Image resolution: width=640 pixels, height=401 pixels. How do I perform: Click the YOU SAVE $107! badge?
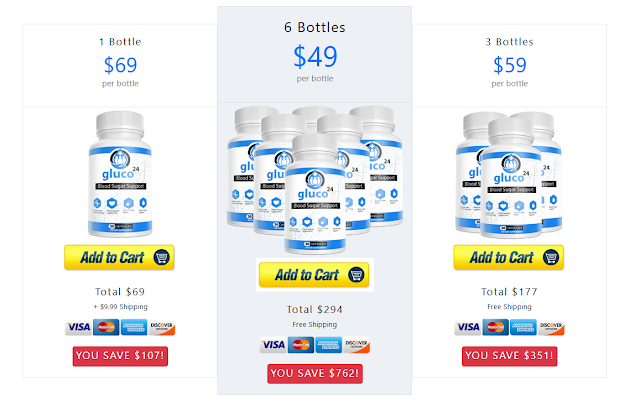pyautogui.click(x=120, y=356)
